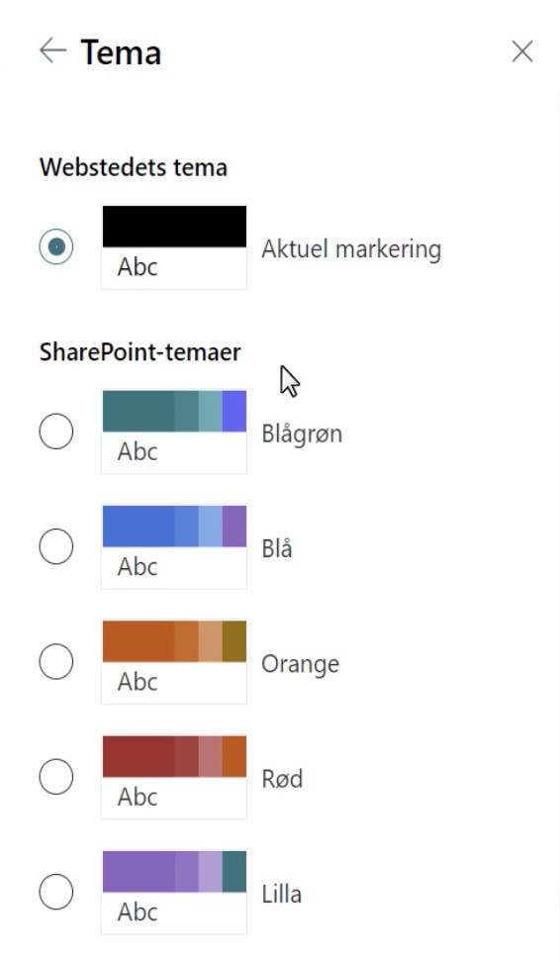Click the Orange theme label
The height and width of the screenshot is (962, 560).
(x=301, y=665)
